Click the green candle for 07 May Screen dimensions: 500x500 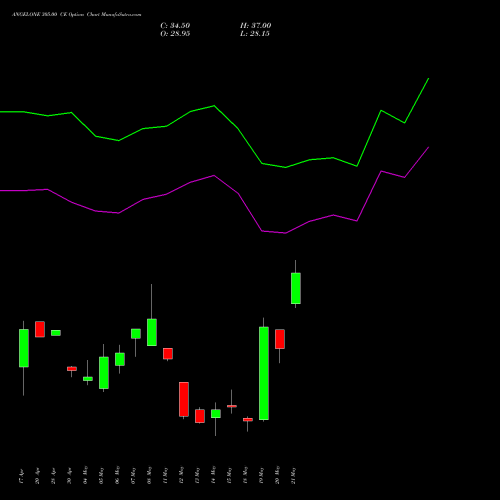[x=136, y=334]
